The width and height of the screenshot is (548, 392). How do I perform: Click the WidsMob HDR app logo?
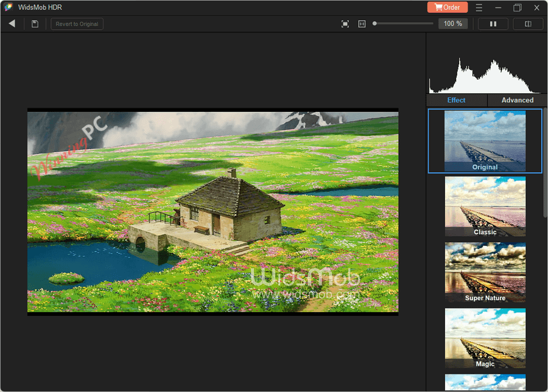click(8, 7)
